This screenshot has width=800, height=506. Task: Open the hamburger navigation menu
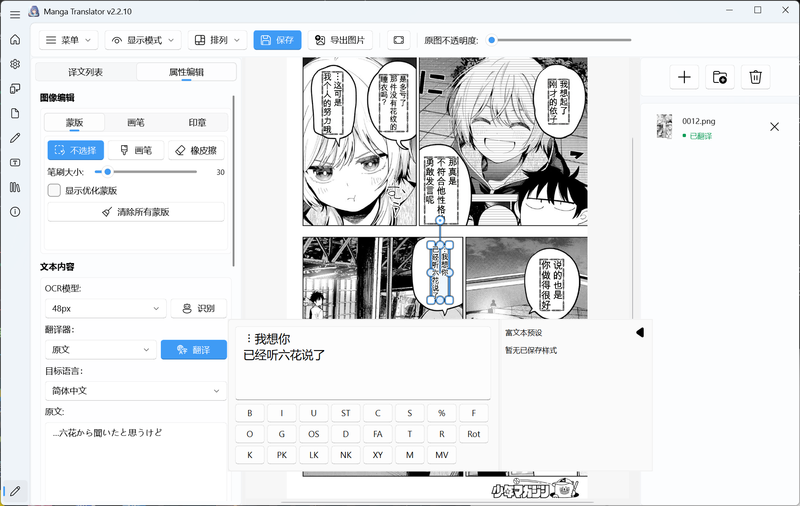pos(15,14)
